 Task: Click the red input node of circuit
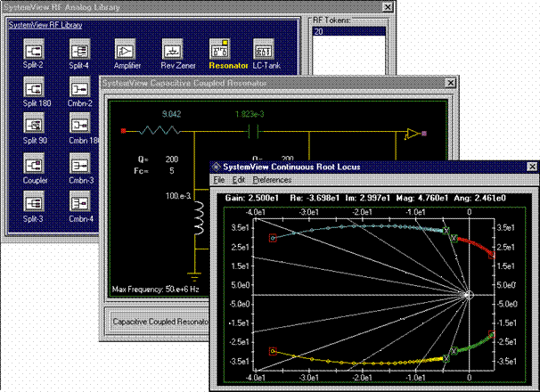(x=123, y=131)
